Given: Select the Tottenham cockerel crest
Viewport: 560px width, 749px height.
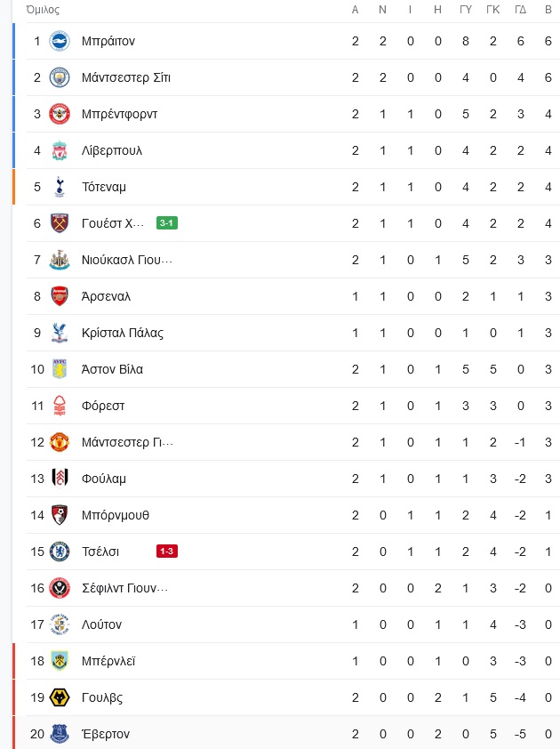Looking at the screenshot, I should (x=60, y=187).
